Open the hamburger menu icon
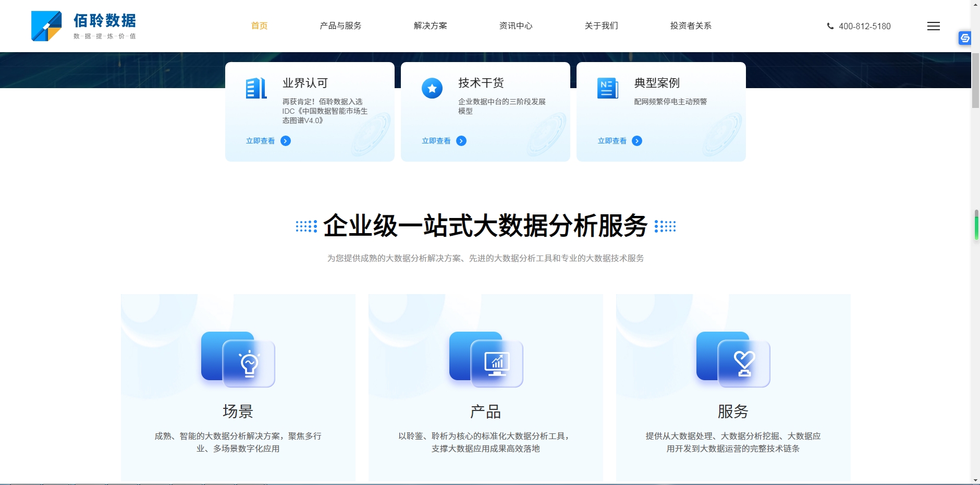Viewport: 980px width, 485px height. pyautogui.click(x=933, y=26)
